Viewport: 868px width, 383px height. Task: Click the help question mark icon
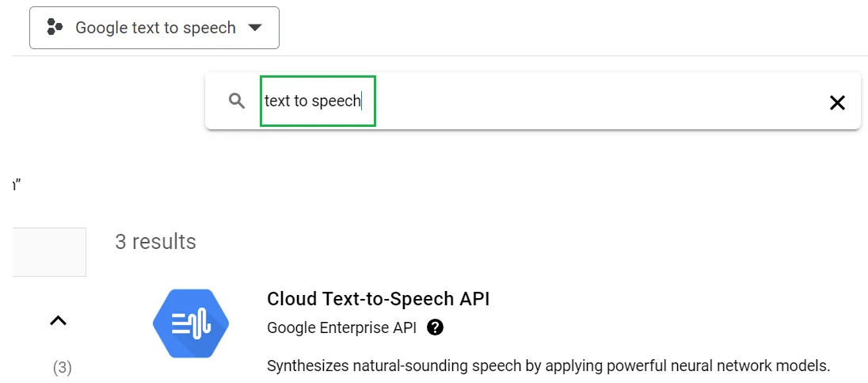click(435, 327)
